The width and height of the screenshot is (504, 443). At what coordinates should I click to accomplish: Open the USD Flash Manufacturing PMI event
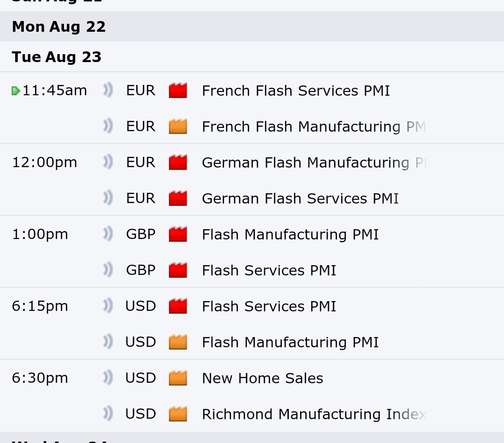tap(290, 342)
